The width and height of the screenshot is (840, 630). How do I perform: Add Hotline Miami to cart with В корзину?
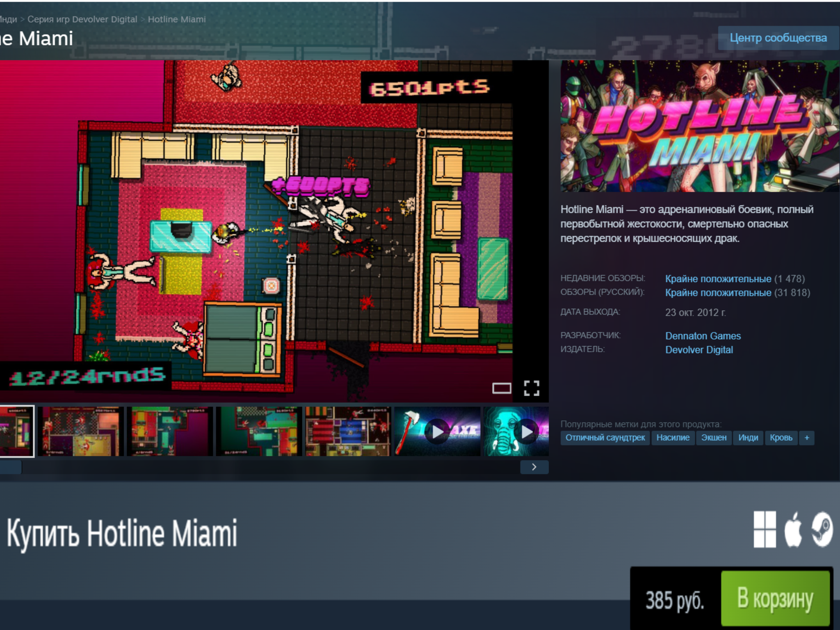click(x=775, y=598)
